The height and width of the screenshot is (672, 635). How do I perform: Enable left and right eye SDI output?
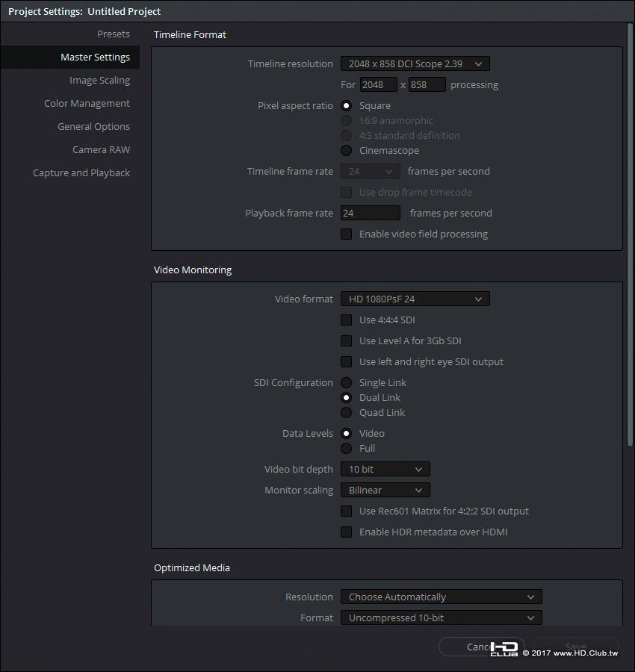346,361
